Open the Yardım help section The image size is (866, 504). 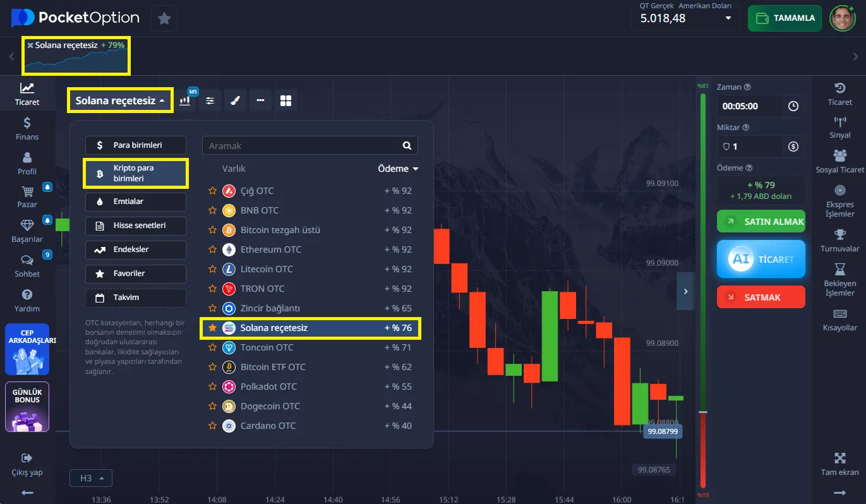[27, 301]
